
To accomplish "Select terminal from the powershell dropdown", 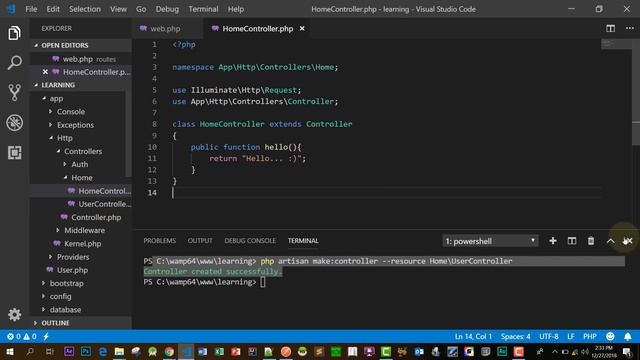I will tap(490, 241).
